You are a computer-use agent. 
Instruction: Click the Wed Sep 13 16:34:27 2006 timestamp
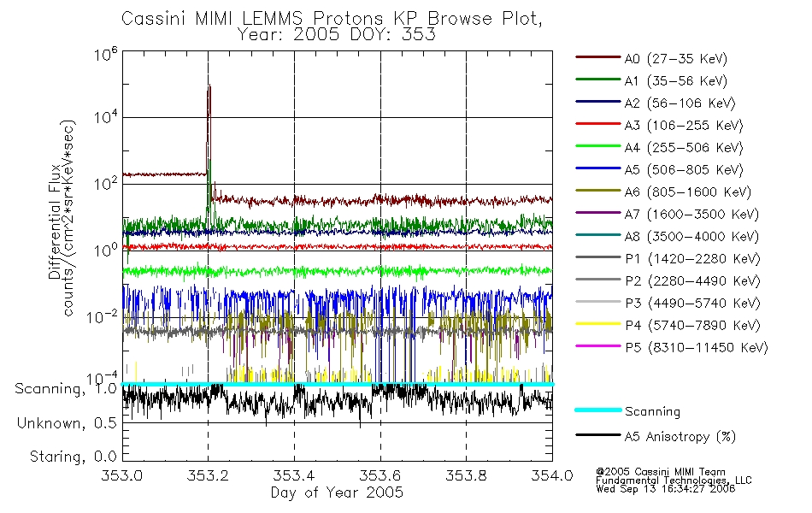[666, 489]
